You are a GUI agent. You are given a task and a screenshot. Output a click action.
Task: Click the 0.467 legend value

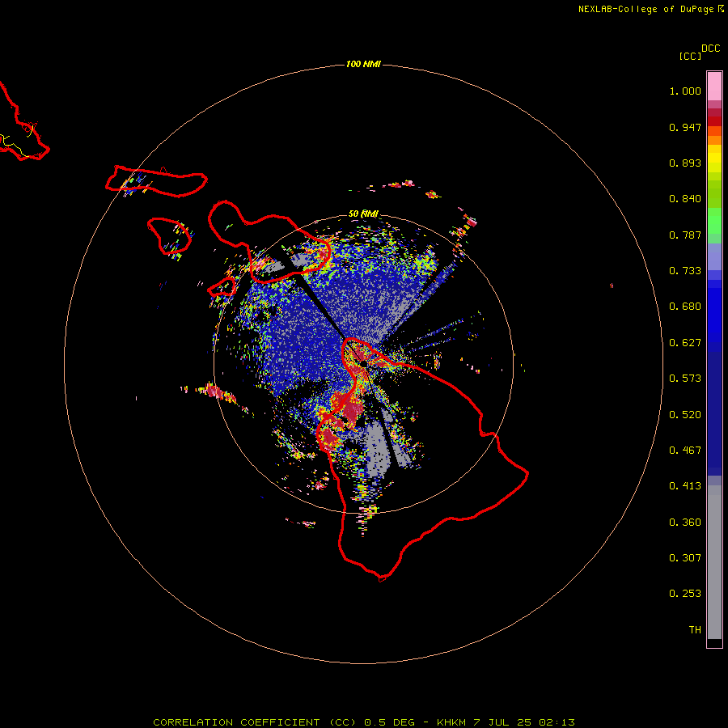pos(685,451)
